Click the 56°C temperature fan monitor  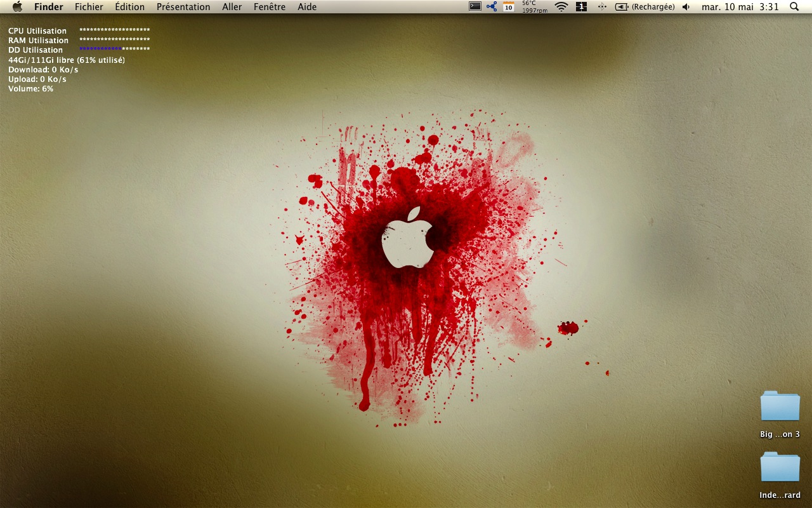[535, 6]
